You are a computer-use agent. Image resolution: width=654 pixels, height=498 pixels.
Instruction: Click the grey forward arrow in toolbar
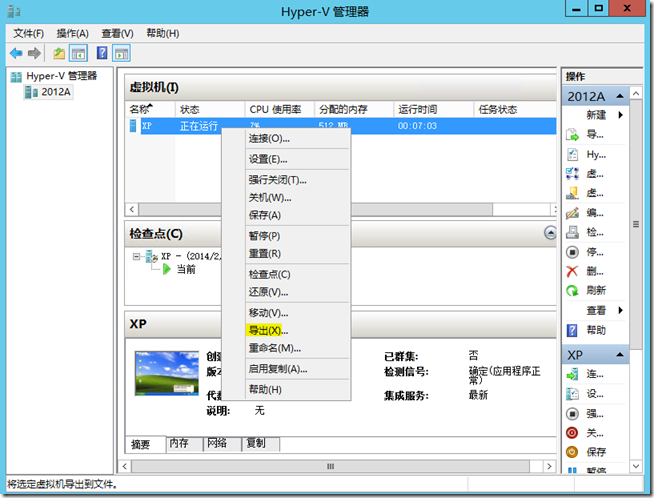pos(34,53)
